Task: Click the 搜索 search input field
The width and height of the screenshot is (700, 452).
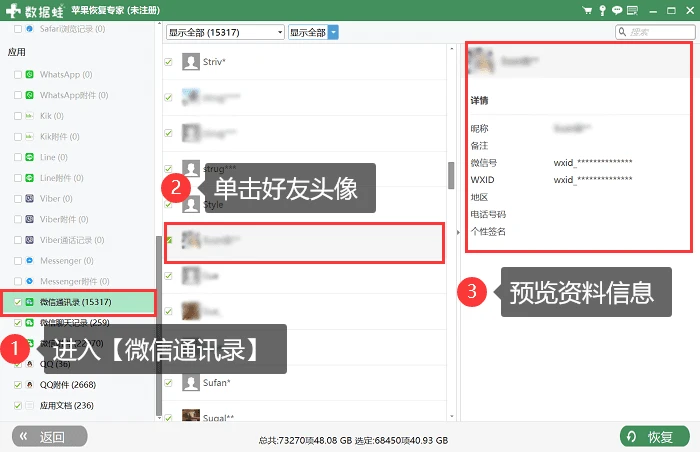Action: coord(655,32)
